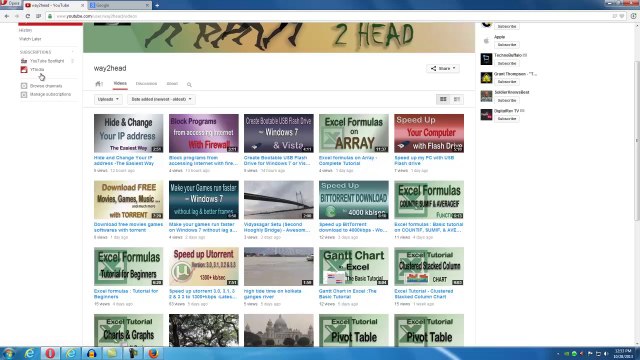The image size is (640, 360).
Task: Subscribe to the TechnoBuffalo channel
Action: click(x=507, y=63)
